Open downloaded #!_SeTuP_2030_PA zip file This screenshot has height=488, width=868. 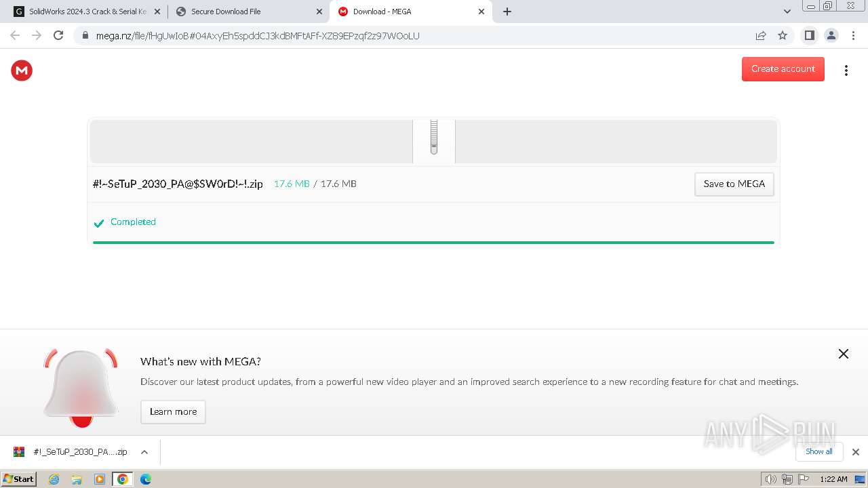point(71,452)
